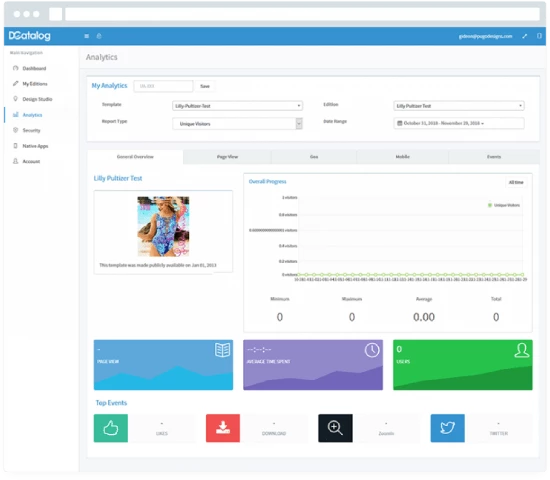
Task: Toggle Unique Visitors legend marker
Action: (490, 205)
